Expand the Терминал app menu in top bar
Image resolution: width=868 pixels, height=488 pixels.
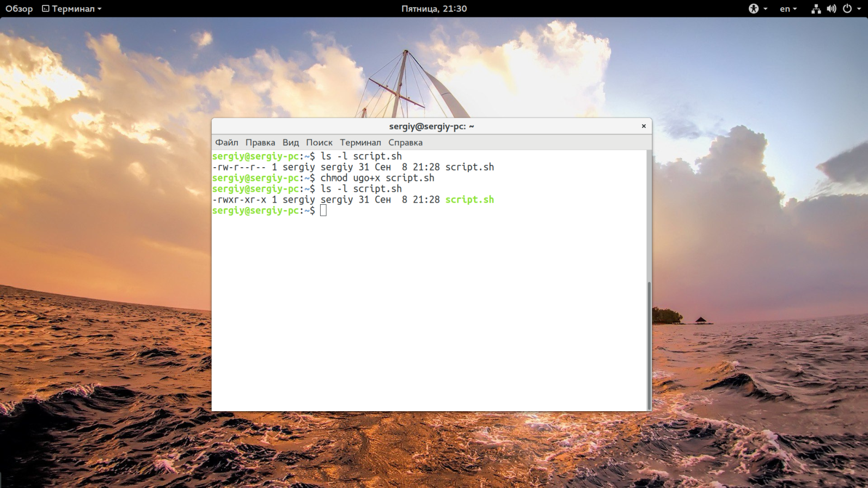click(x=72, y=9)
